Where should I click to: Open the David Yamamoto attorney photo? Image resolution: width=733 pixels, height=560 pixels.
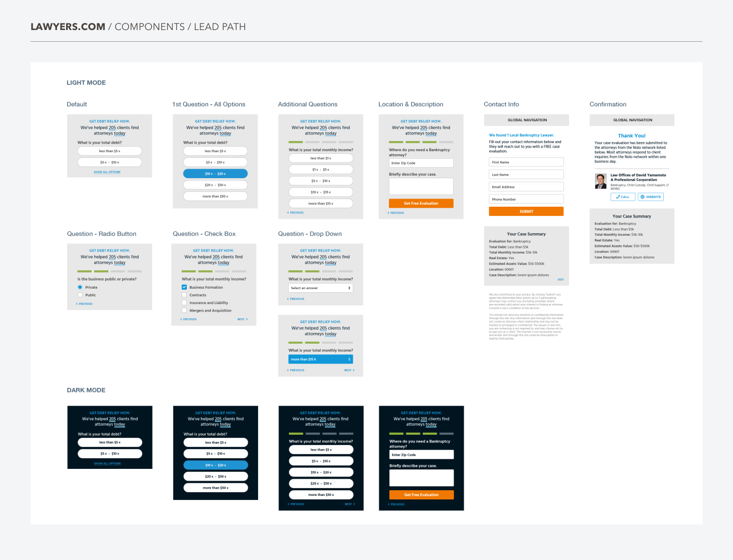(x=601, y=181)
